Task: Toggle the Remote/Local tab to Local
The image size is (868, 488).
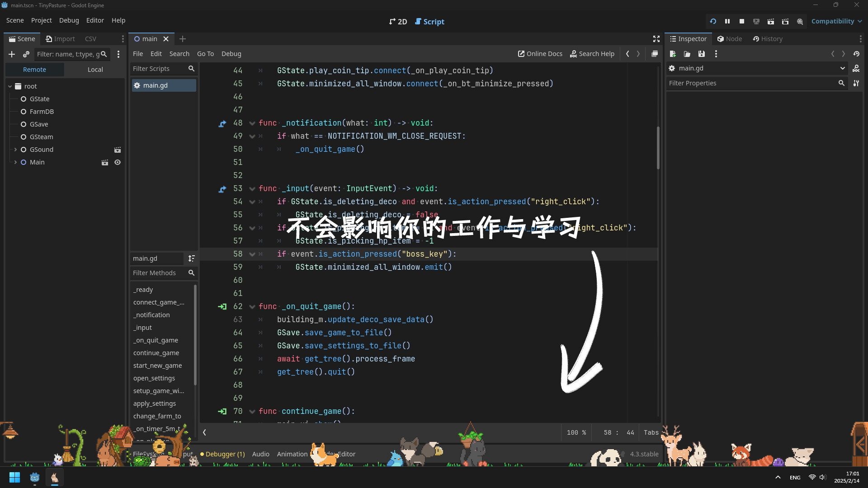Action: (95, 69)
